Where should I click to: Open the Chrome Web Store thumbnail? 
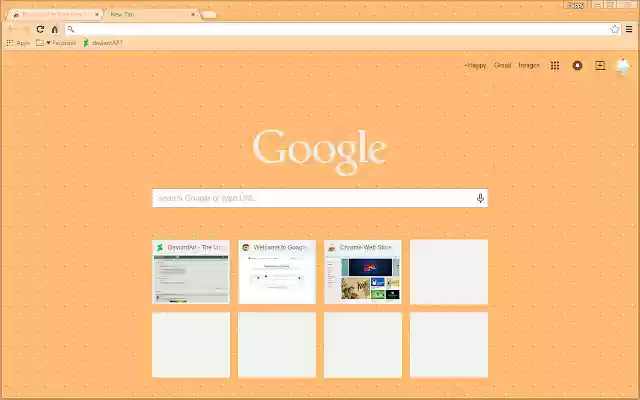coord(363,272)
